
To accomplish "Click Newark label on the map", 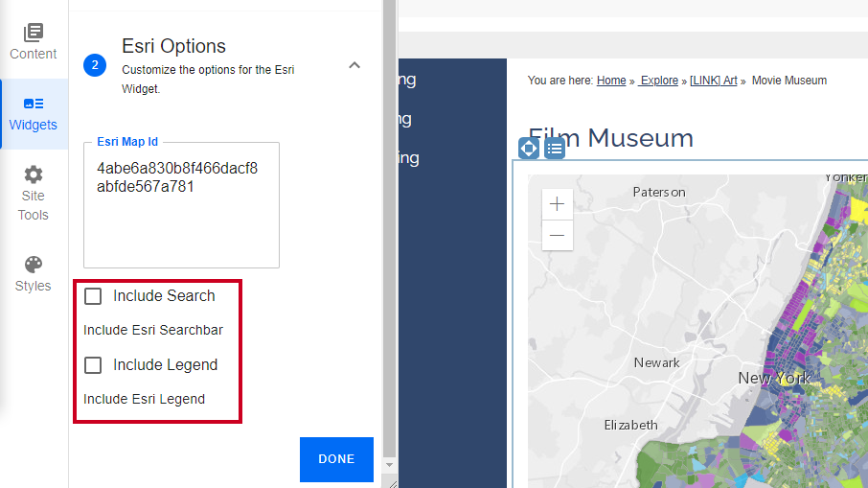I will click(x=656, y=362).
